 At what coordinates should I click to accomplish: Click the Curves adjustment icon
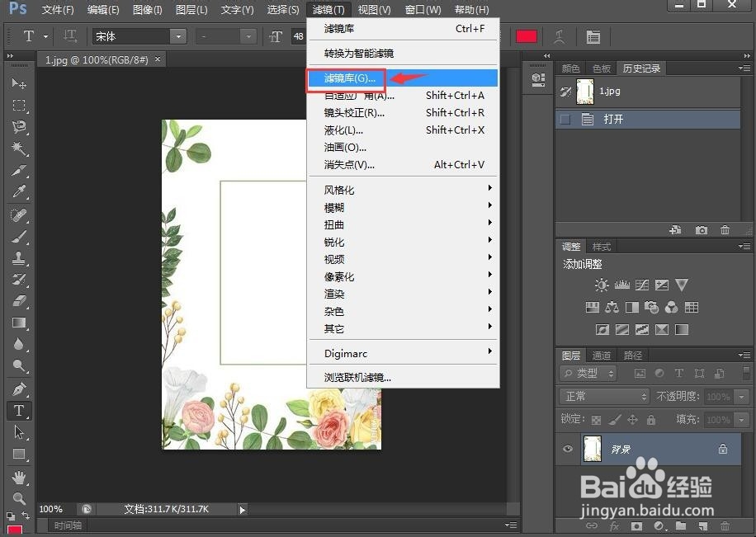(x=641, y=285)
